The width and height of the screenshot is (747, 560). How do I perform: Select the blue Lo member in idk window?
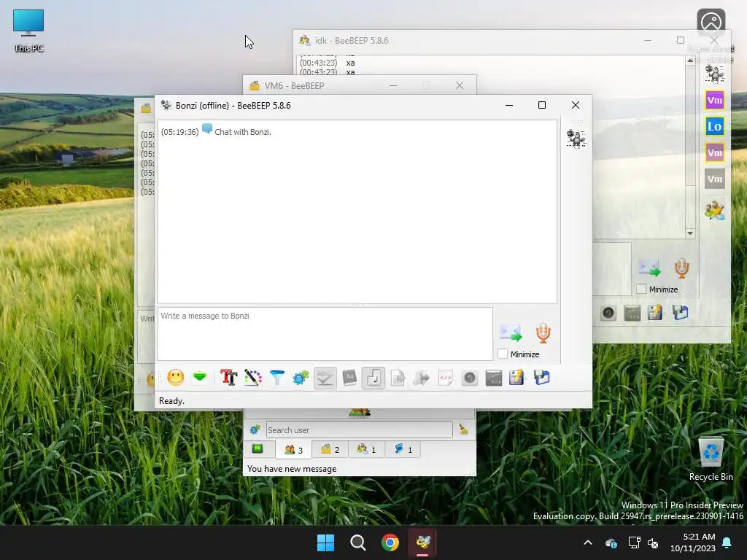[x=715, y=126]
